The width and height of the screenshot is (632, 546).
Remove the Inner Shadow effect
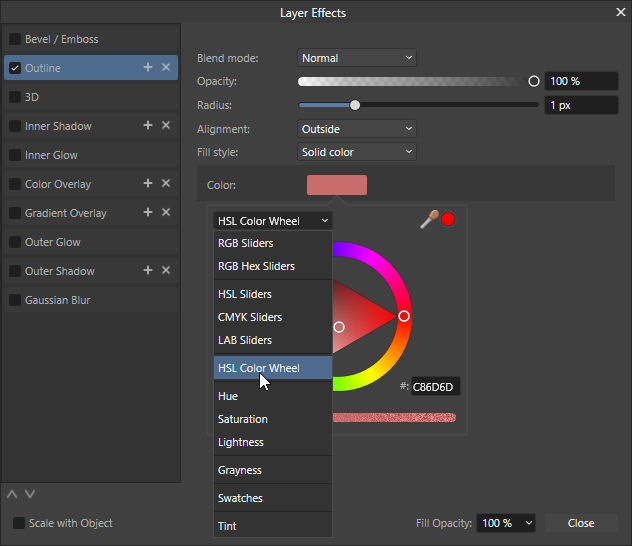point(166,125)
